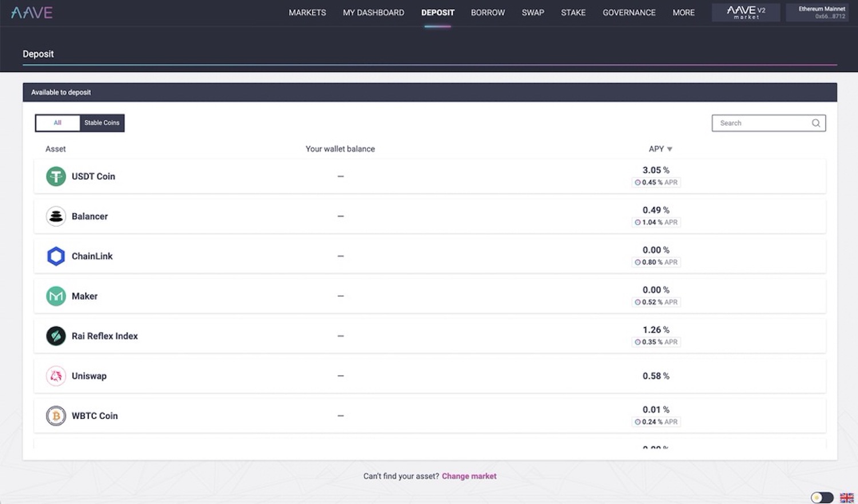Click the Balancer 1.04 % APR incentive badge
Screen dimensions: 858x504
[x=656, y=223]
